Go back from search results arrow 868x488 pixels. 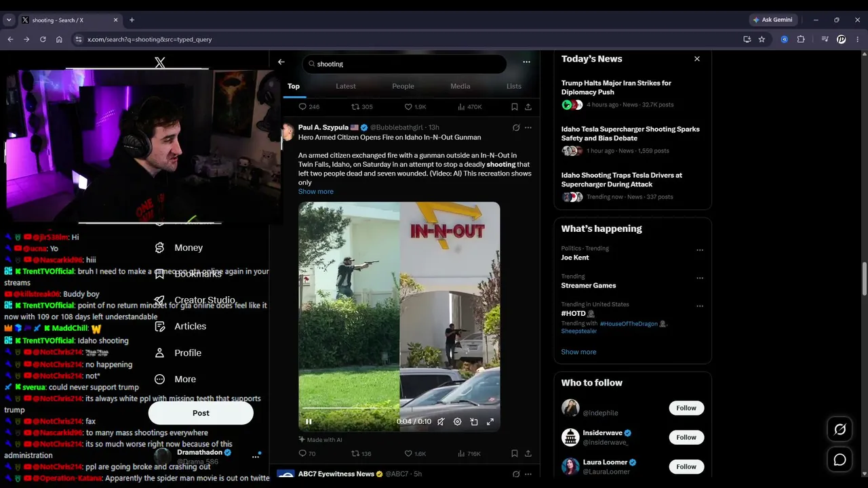pos(281,62)
